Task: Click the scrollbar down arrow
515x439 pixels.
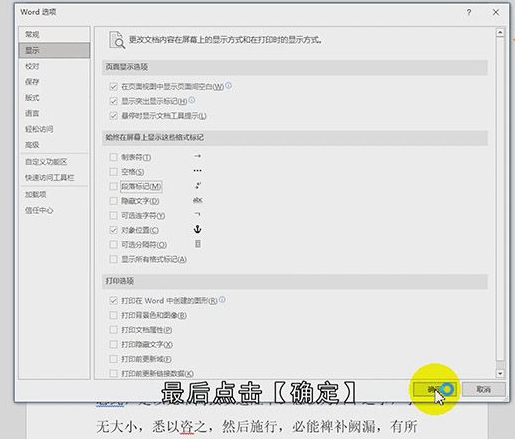Action: tap(500, 374)
